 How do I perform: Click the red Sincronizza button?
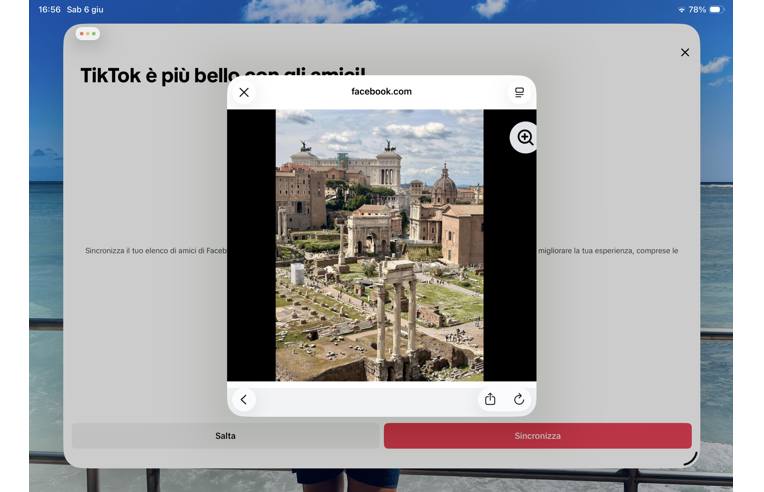537,436
